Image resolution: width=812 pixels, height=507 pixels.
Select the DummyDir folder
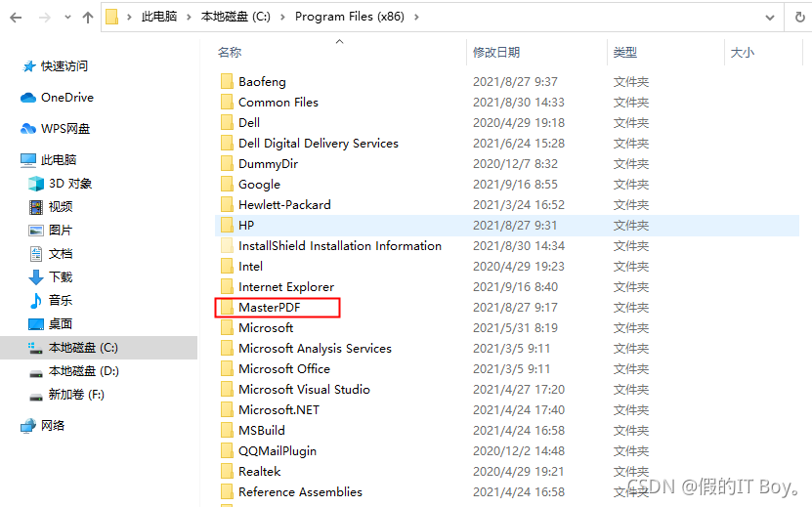click(x=269, y=164)
